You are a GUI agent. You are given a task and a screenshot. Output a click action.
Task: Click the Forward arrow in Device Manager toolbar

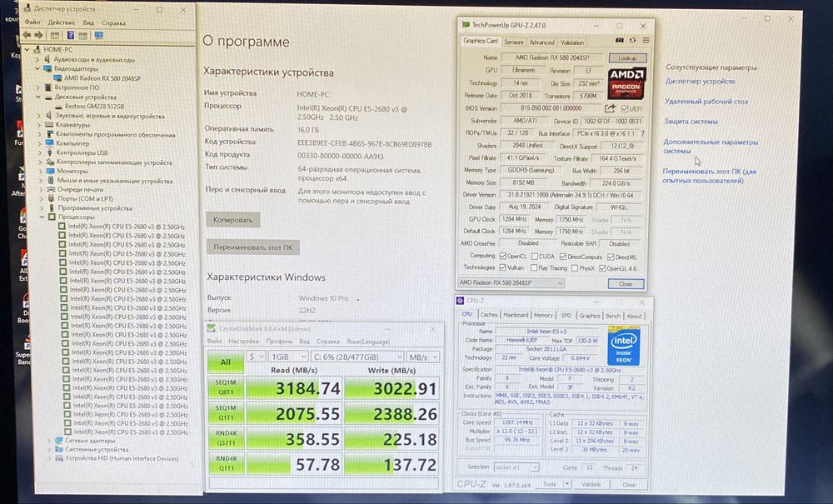38,35
